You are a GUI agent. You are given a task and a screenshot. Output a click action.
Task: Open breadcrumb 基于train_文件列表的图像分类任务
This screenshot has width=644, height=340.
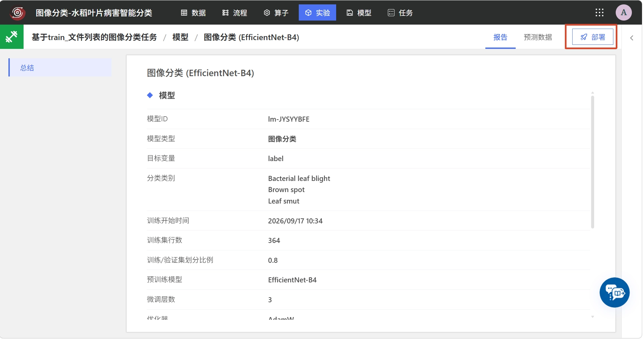point(94,37)
